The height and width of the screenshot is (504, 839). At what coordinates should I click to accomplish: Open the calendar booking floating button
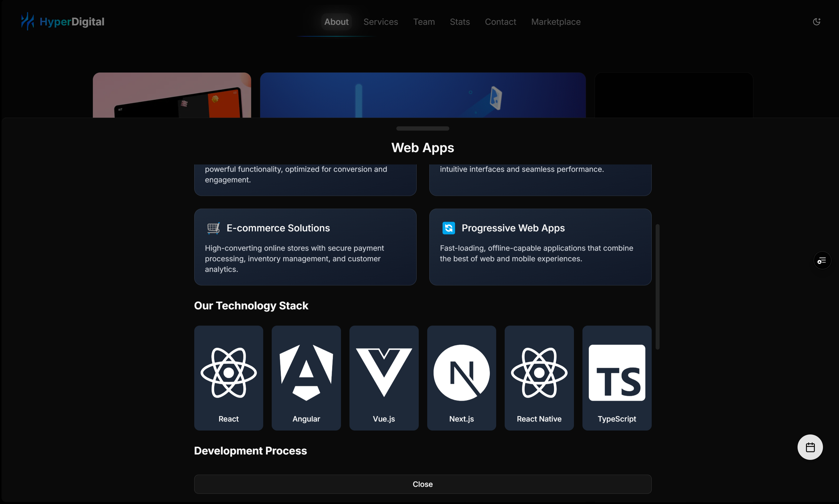(810, 447)
